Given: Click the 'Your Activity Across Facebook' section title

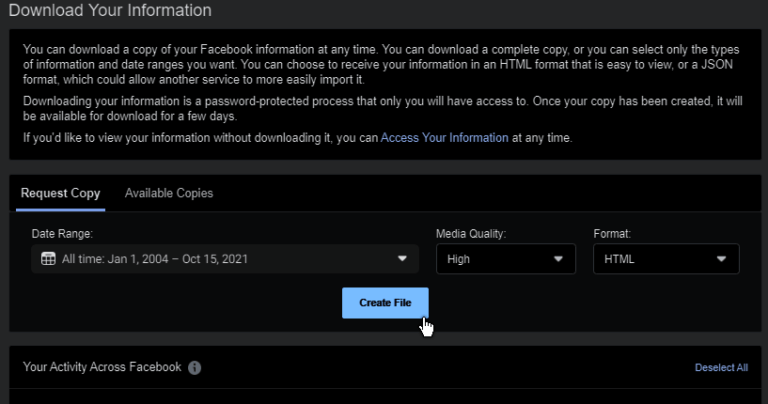Looking at the screenshot, I should click(102, 367).
